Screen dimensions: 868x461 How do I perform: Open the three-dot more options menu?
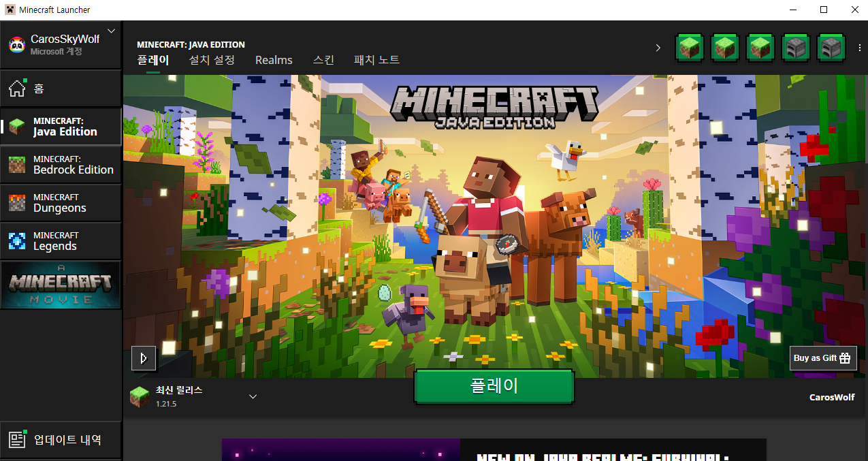coord(859,48)
